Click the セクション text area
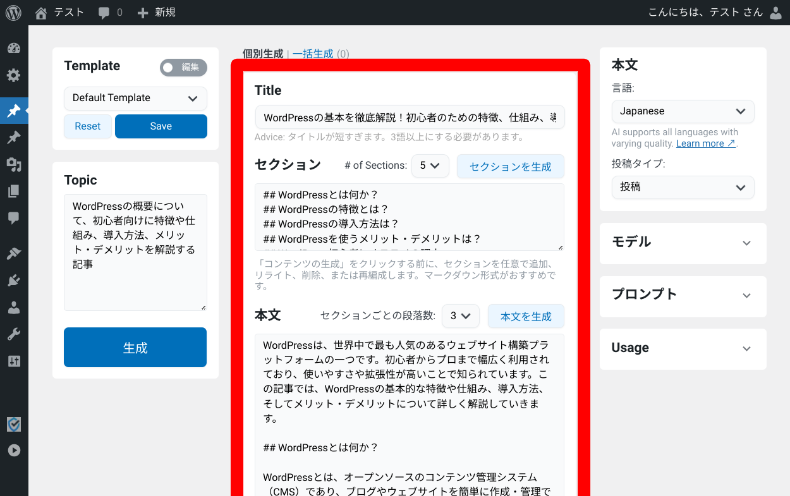790x496 pixels. (410, 217)
